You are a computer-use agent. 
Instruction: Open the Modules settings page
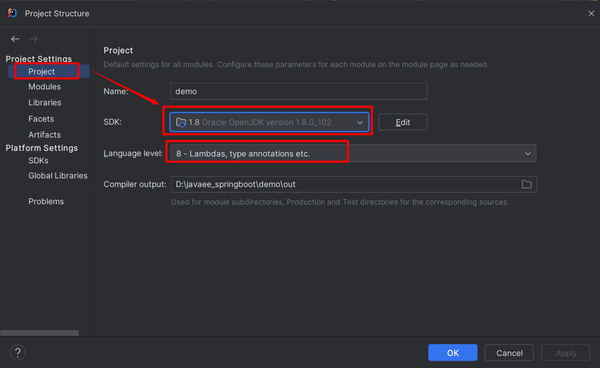(x=44, y=87)
